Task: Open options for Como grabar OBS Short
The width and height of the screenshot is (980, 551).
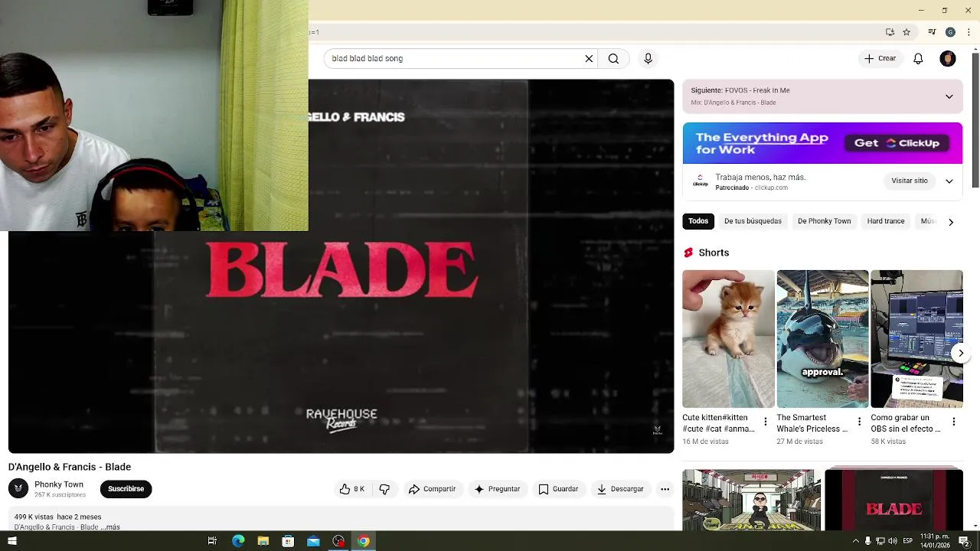Action: (953, 422)
